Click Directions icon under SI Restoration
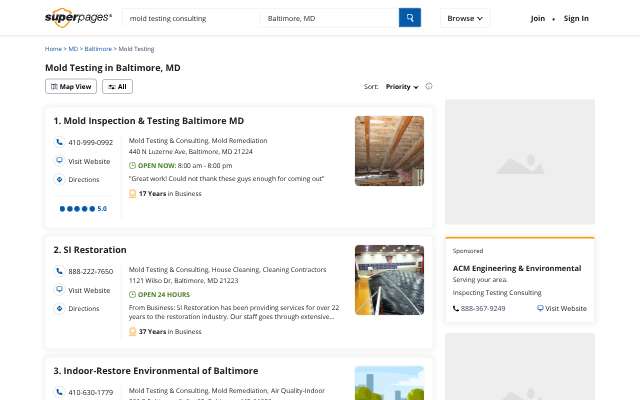 pos(60,308)
